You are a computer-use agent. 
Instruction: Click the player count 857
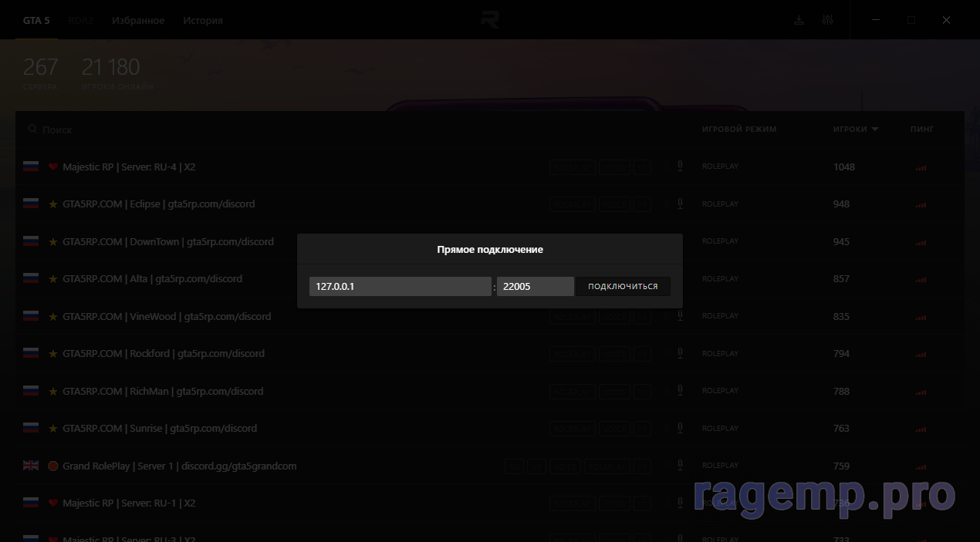coord(841,279)
